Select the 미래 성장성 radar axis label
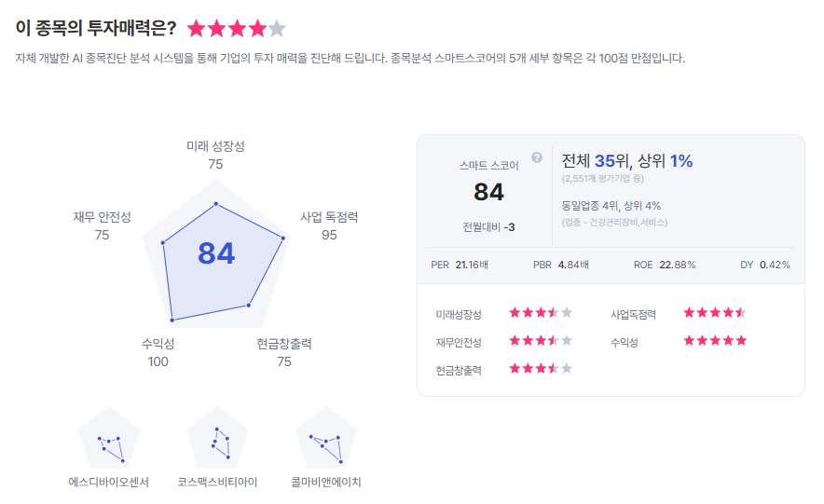The image size is (824, 504). click(x=215, y=146)
